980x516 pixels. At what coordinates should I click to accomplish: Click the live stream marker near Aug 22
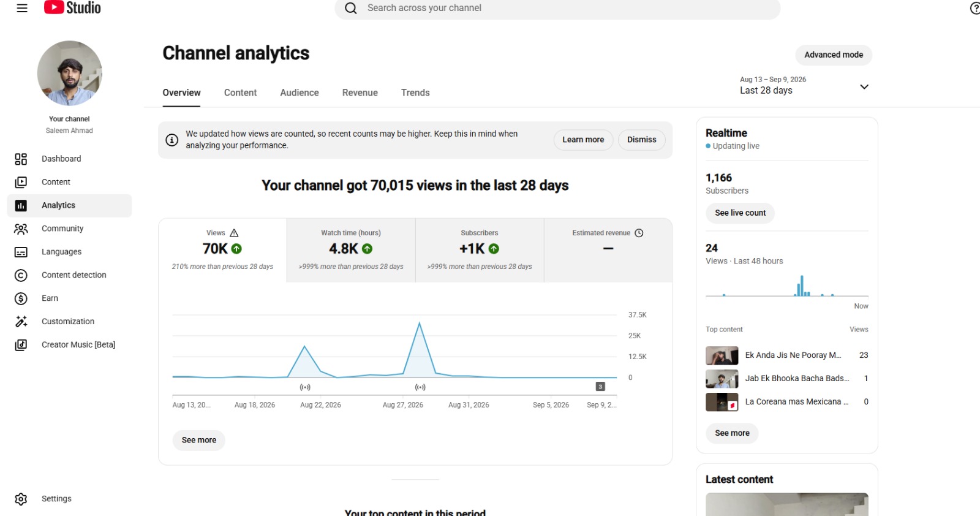pyautogui.click(x=305, y=387)
